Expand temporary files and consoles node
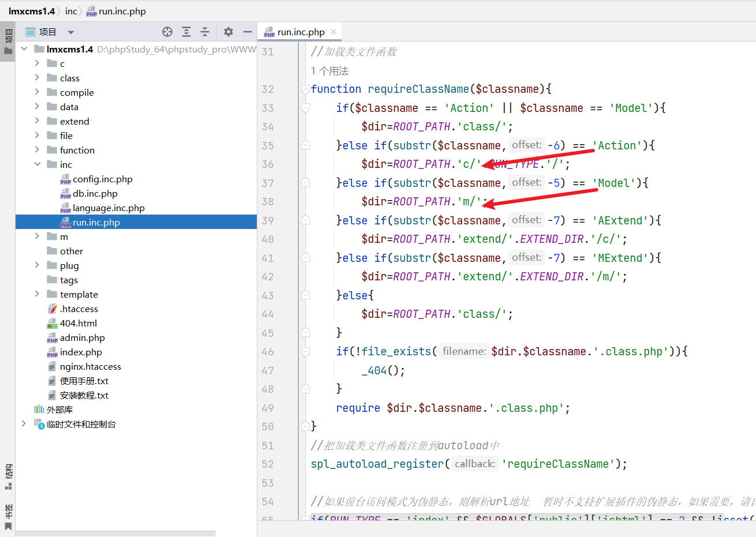The image size is (756, 537). [x=24, y=424]
